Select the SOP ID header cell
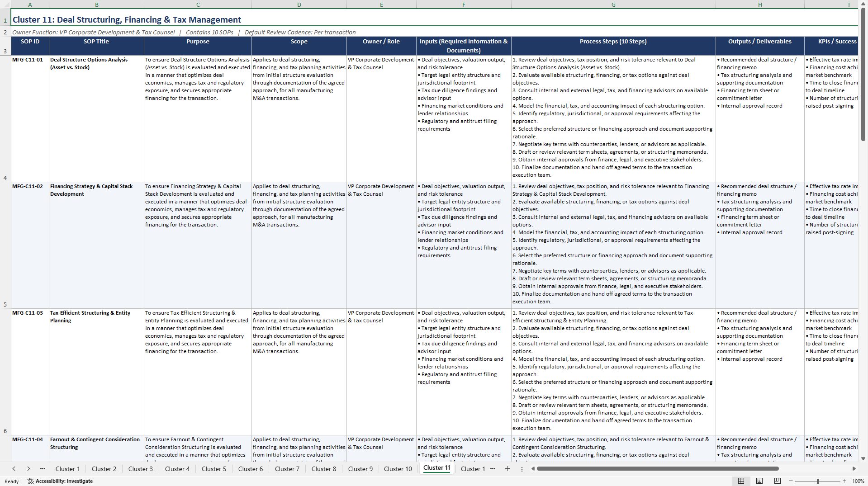 click(30, 46)
